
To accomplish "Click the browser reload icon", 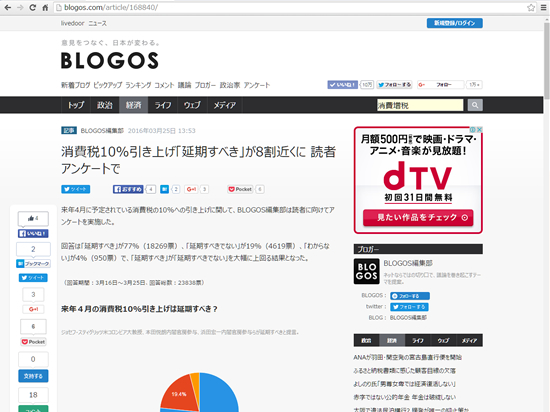I will 32,7.
